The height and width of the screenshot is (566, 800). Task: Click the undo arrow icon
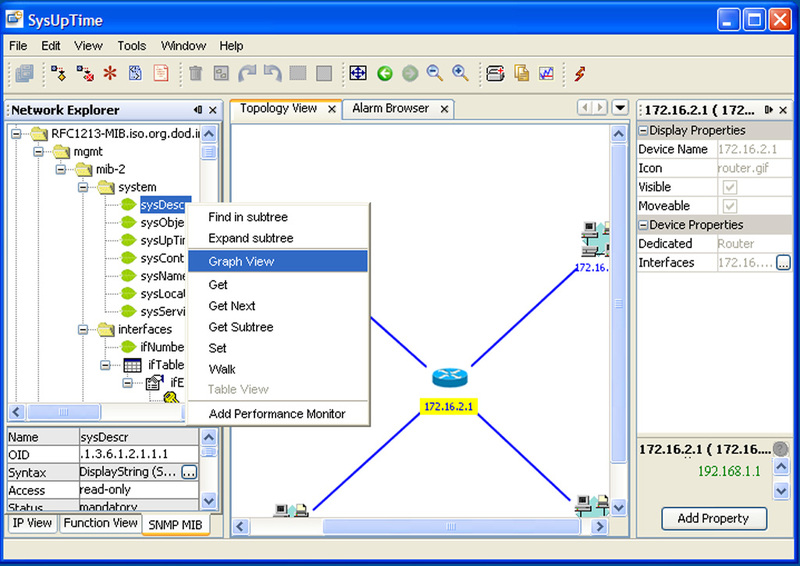[x=272, y=73]
